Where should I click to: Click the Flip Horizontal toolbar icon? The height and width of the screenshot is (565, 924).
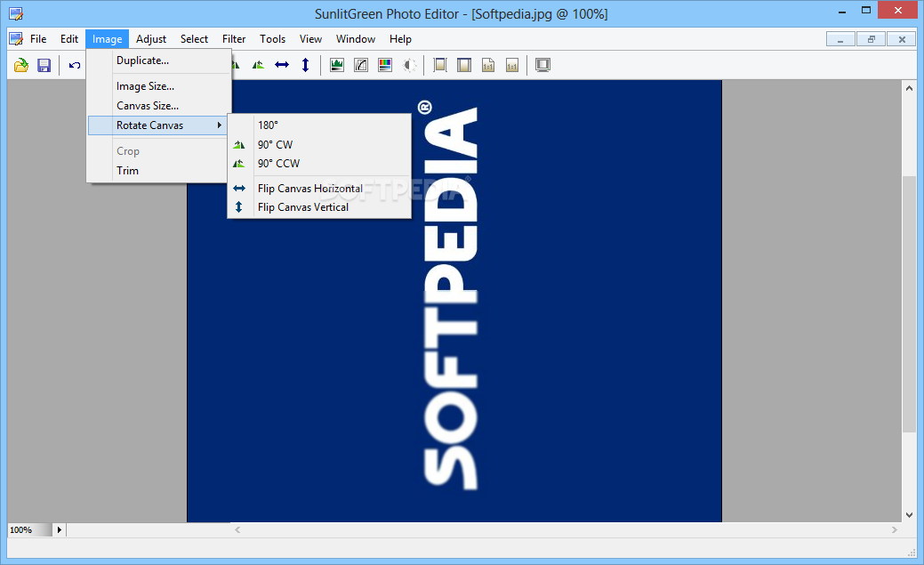282,65
